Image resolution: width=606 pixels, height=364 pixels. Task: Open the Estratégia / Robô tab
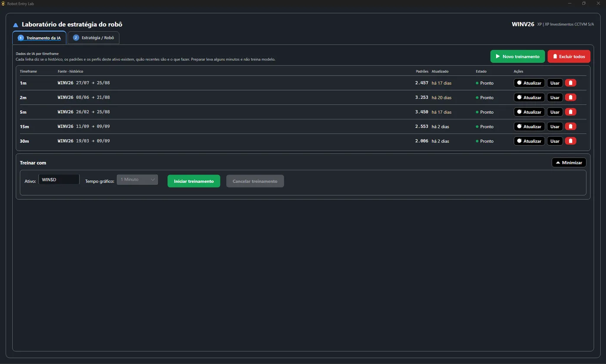(x=93, y=38)
